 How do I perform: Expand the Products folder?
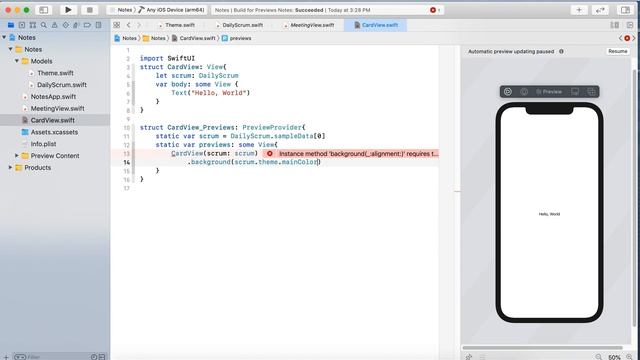pyautogui.click(x=11, y=167)
